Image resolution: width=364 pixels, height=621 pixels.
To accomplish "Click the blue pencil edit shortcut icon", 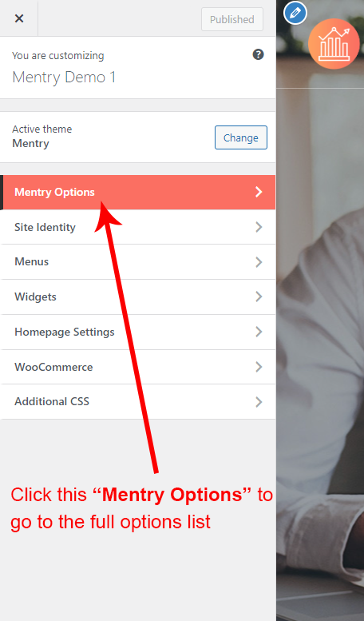I will (x=295, y=13).
